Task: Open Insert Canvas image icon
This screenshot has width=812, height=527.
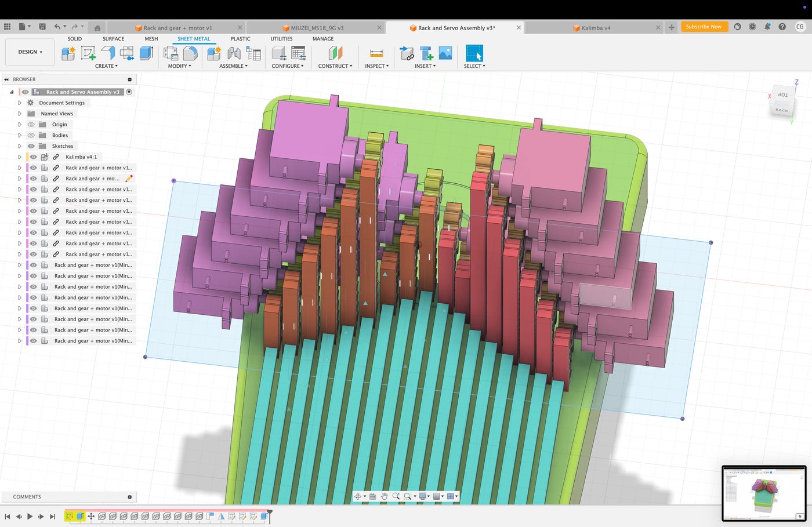Action: (445, 53)
